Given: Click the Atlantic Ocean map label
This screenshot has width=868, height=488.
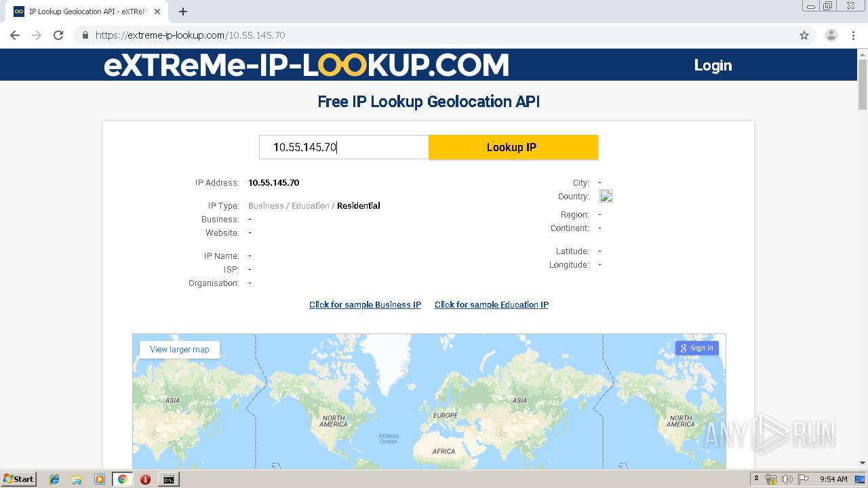Looking at the screenshot, I should 389,439.
